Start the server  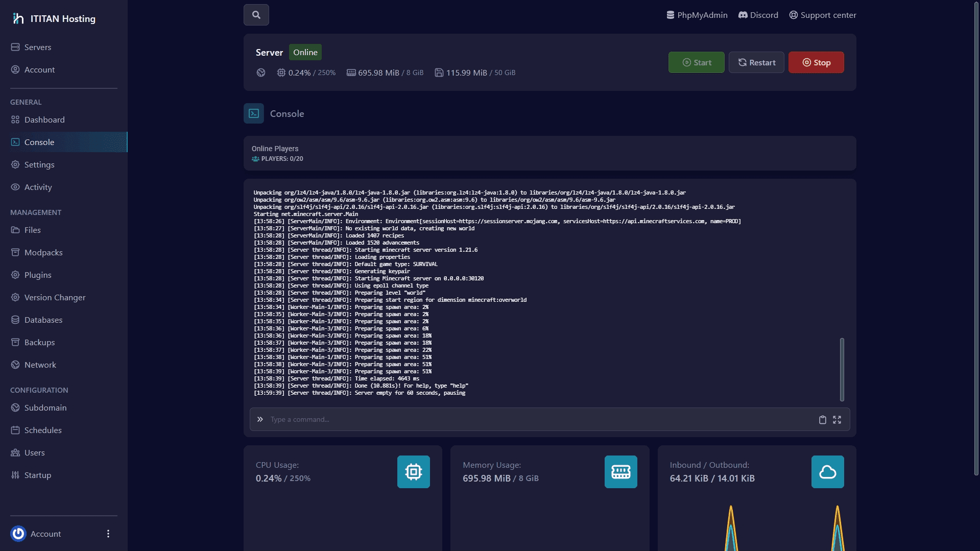pyautogui.click(x=697, y=62)
